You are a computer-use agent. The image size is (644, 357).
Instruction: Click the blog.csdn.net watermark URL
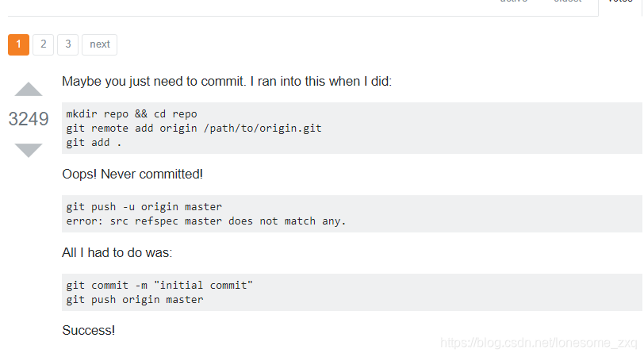coord(539,343)
